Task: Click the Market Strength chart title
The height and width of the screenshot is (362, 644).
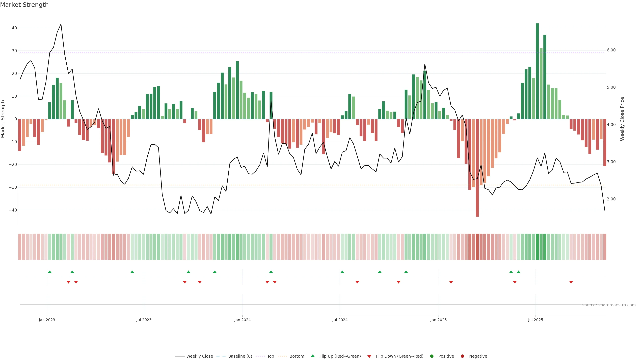Action: click(x=24, y=5)
